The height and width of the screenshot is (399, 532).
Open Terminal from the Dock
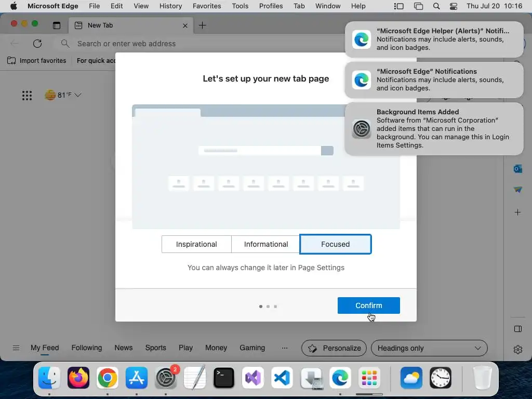[x=223, y=378]
